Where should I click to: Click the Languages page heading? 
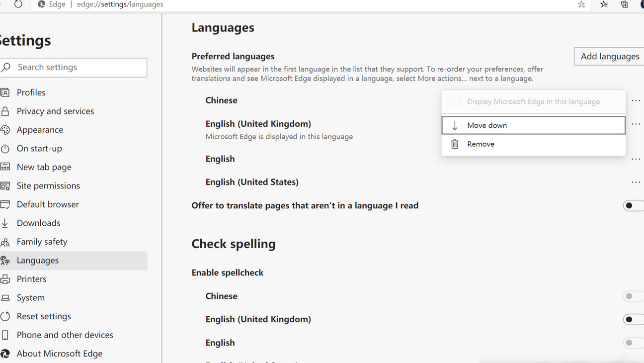(x=223, y=27)
